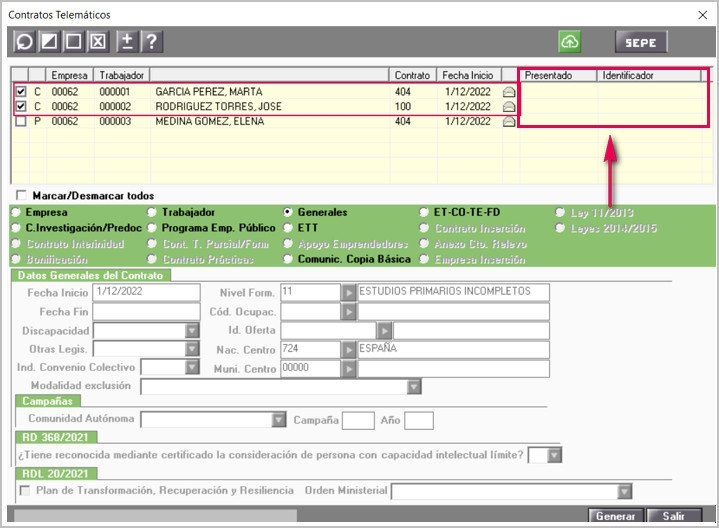Click the Salir button
719x528 pixels.
pyautogui.click(x=674, y=516)
